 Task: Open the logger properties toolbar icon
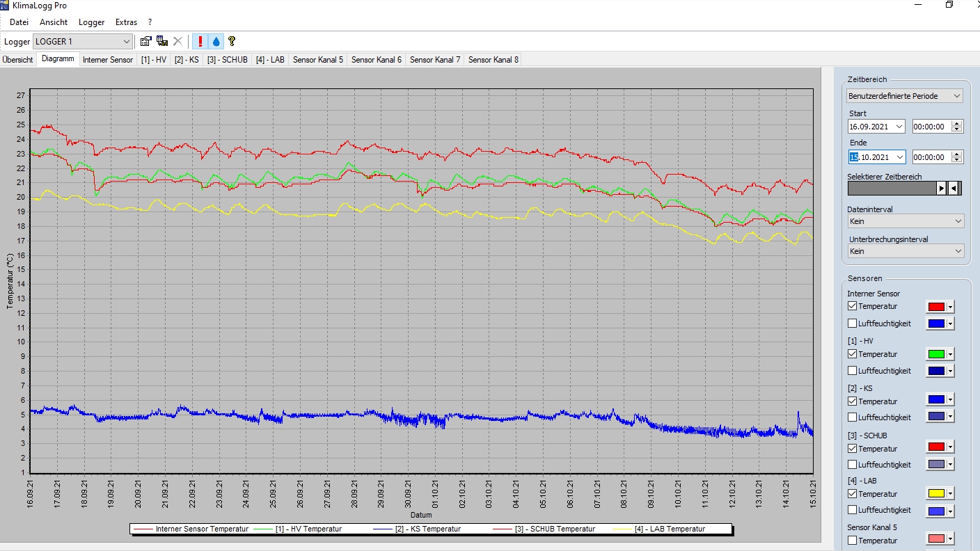pos(146,42)
